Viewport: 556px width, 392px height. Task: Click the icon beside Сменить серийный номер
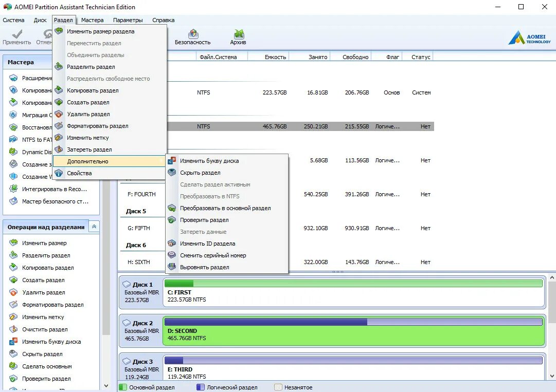click(172, 255)
